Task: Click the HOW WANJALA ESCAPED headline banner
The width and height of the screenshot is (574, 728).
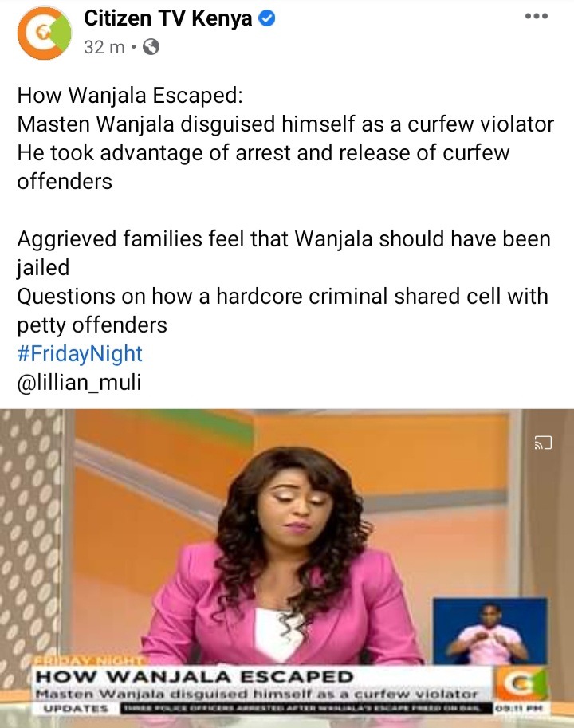Action: pos(195,676)
